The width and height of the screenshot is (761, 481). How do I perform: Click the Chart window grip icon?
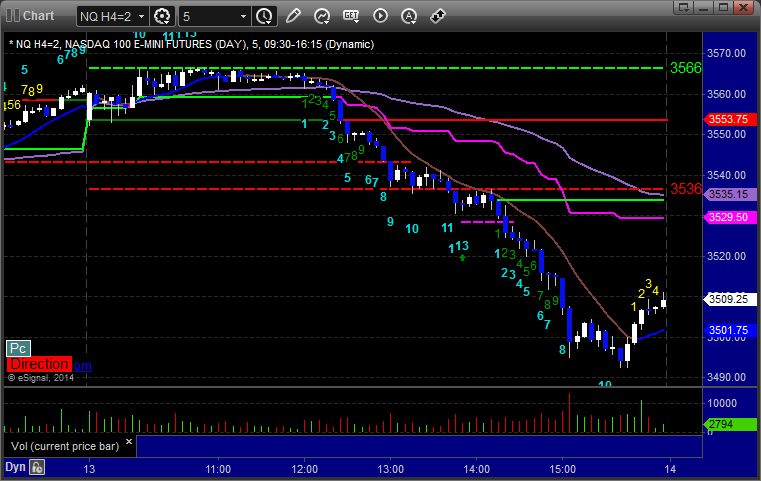pyautogui.click(x=13, y=16)
